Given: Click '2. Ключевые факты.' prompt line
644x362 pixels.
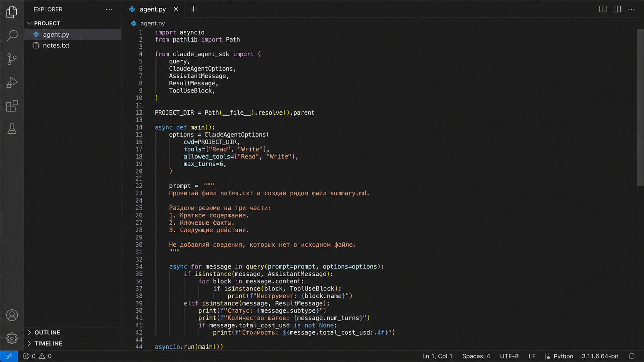Looking at the screenshot, I should pos(201,223).
